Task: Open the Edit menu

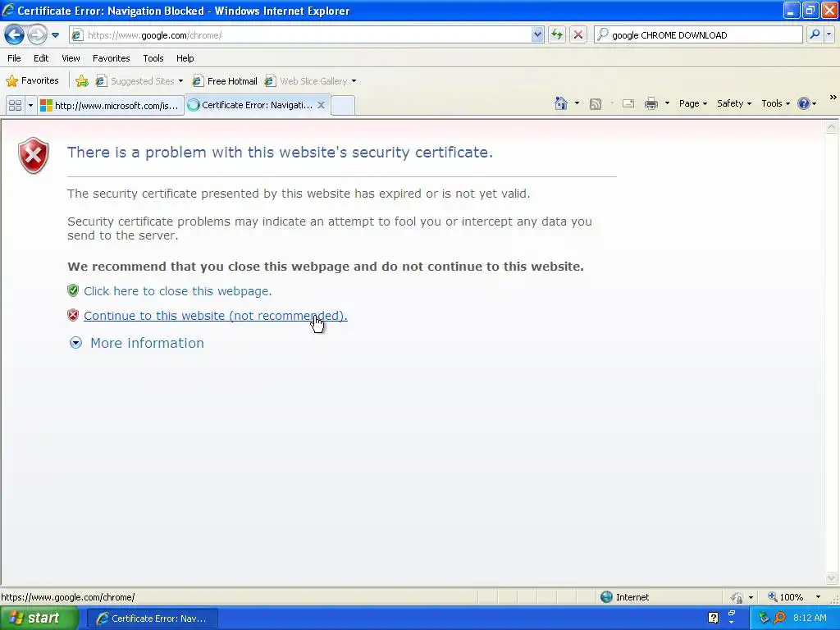Action: [41, 58]
